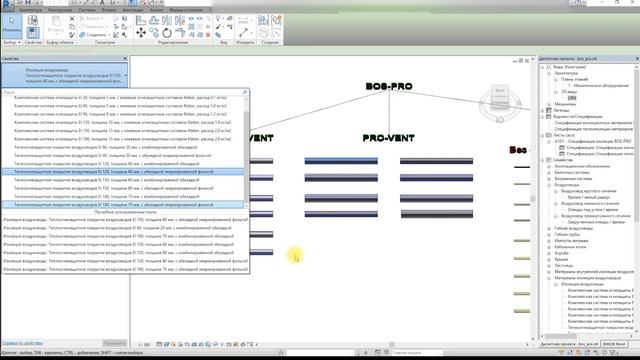Click the Create Similar icon
The height and width of the screenshot is (360, 640).
point(277,20)
